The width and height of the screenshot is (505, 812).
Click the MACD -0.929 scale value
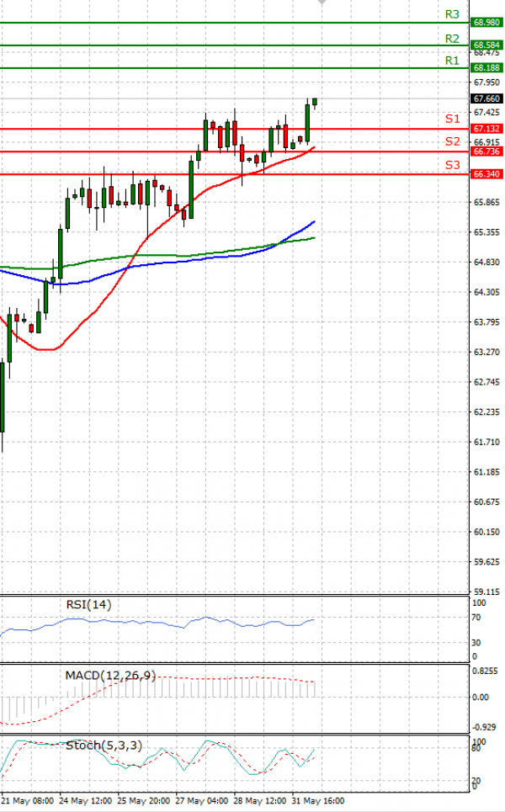(485, 727)
